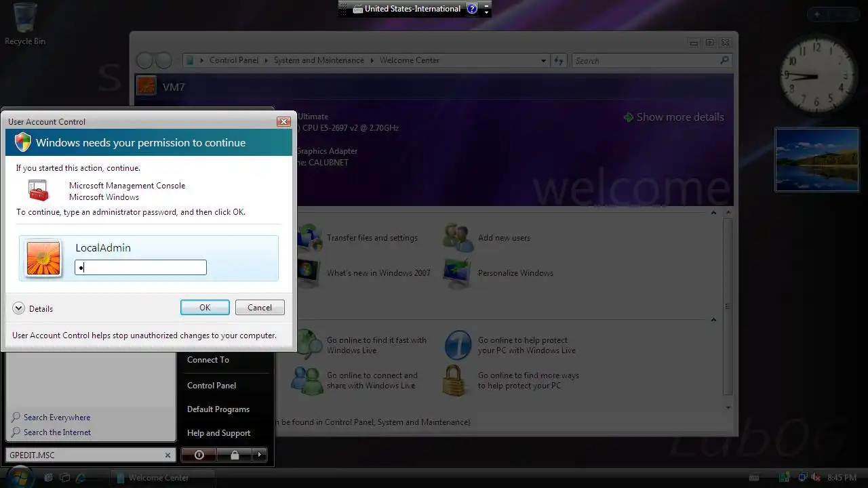Click the Welcome Center breadcrumb item
The width and height of the screenshot is (868, 488).
coord(410,60)
